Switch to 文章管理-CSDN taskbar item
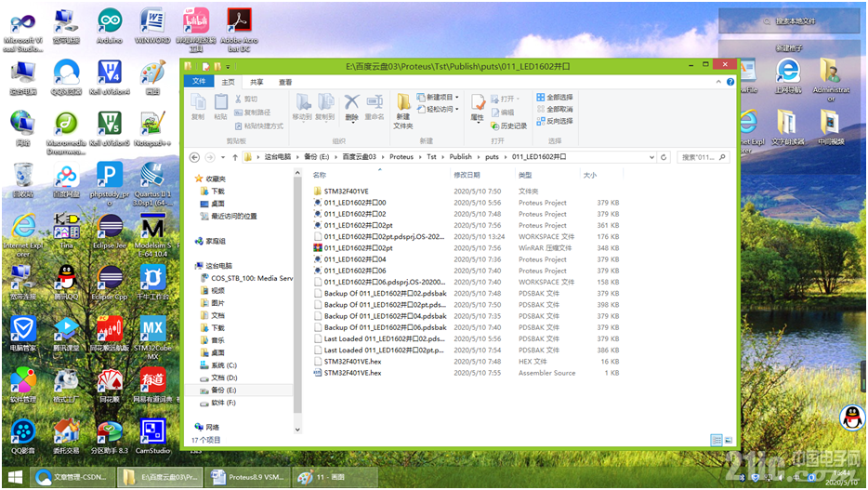The image size is (868, 490). pyautogui.click(x=73, y=477)
